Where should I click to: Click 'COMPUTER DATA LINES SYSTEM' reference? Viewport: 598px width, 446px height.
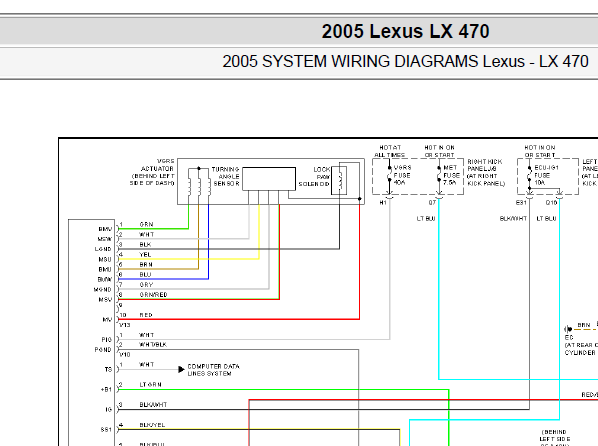tap(214, 370)
